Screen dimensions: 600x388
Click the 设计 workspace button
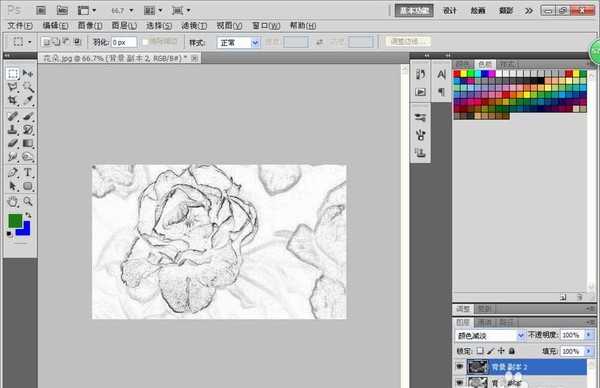click(x=450, y=11)
